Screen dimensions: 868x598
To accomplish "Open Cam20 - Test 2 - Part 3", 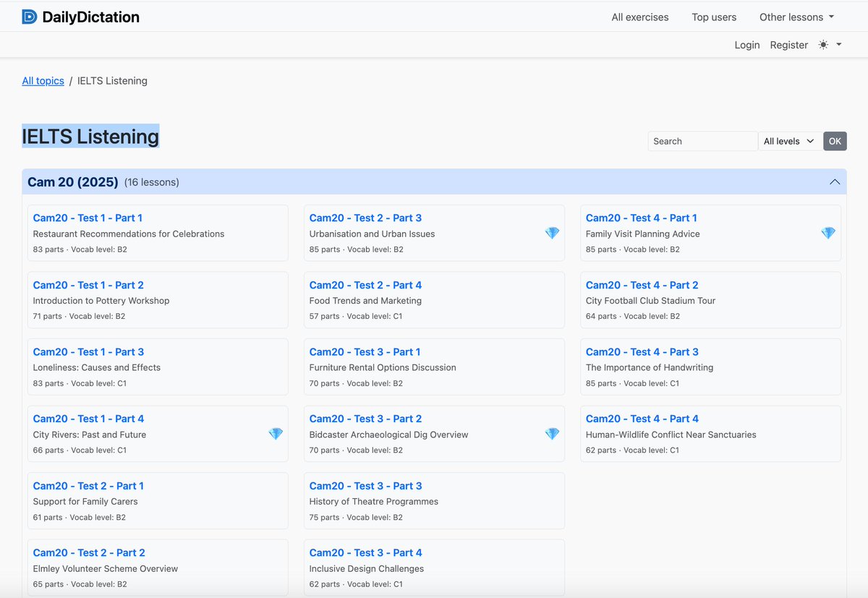I will [x=365, y=218].
